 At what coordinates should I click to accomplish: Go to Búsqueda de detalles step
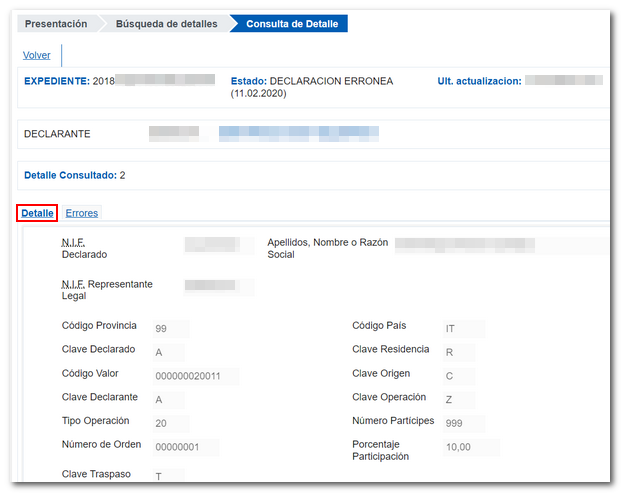(x=166, y=23)
